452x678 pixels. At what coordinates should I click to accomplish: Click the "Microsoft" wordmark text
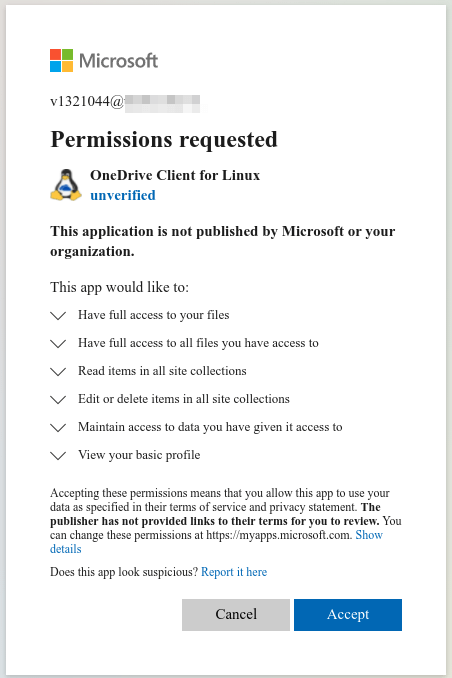[119, 61]
